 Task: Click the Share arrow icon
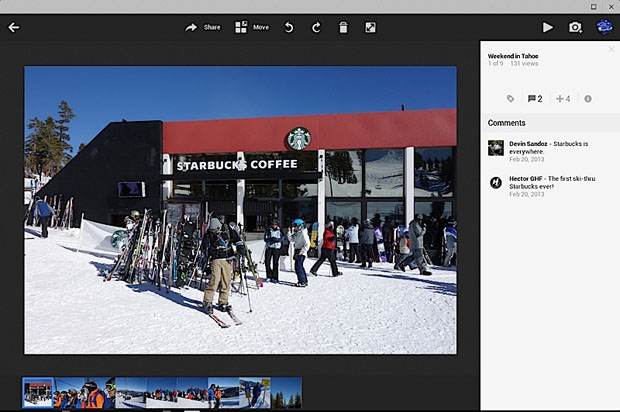[x=191, y=27]
